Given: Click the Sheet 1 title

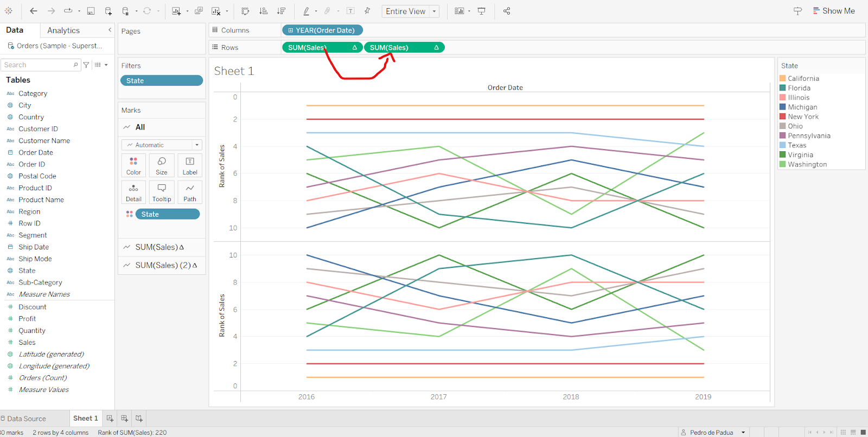Looking at the screenshot, I should pyautogui.click(x=234, y=71).
